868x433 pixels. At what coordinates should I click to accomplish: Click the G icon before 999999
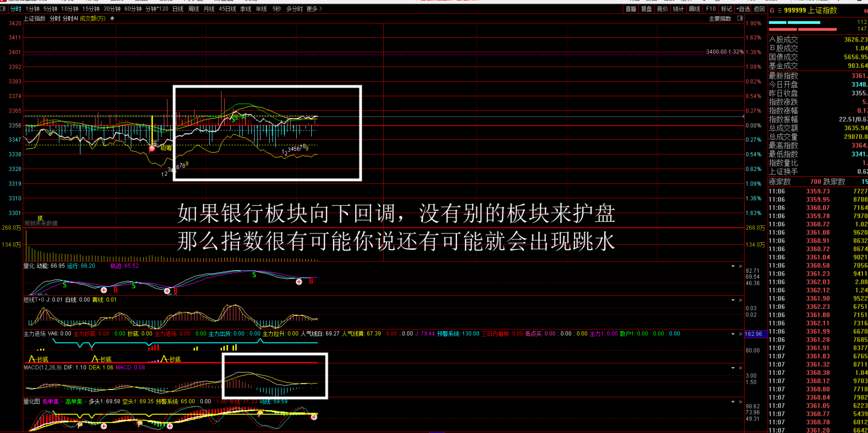772,10
